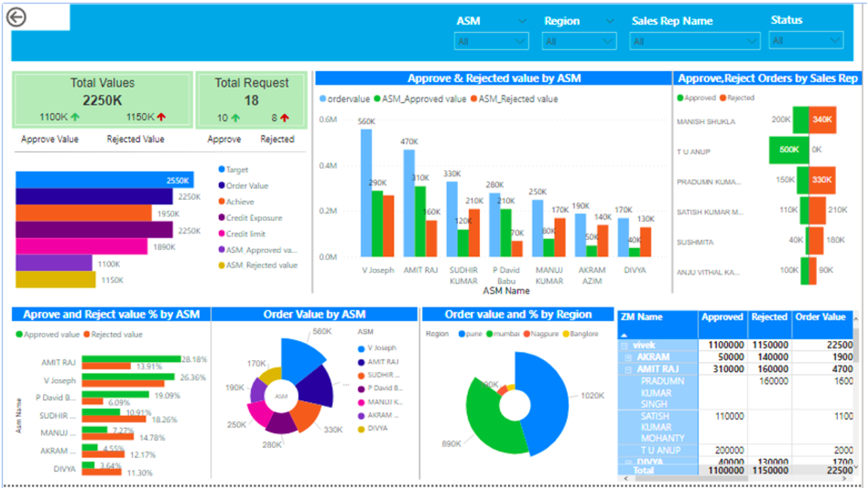Click 'Order value and % by Region' title

click(x=518, y=314)
